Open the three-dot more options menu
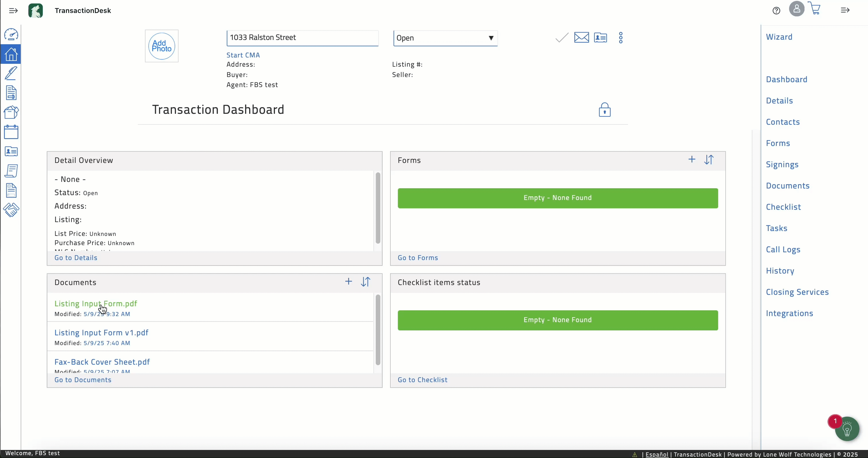The image size is (868, 458). pos(621,38)
